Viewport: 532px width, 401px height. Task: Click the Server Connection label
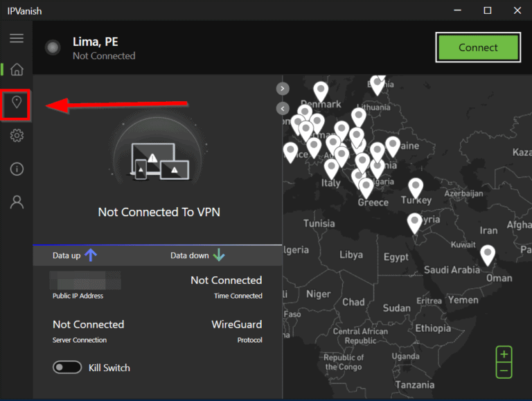(80, 340)
